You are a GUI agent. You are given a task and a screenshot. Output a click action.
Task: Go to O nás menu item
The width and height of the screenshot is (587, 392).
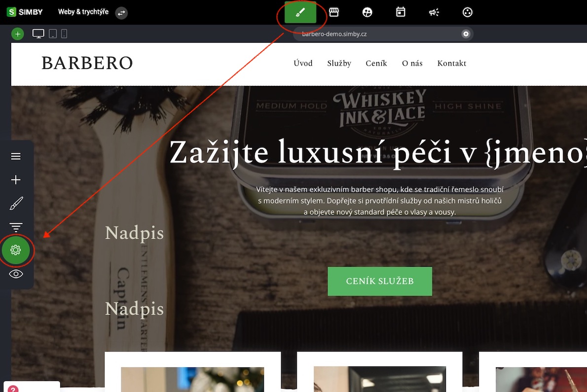point(412,63)
